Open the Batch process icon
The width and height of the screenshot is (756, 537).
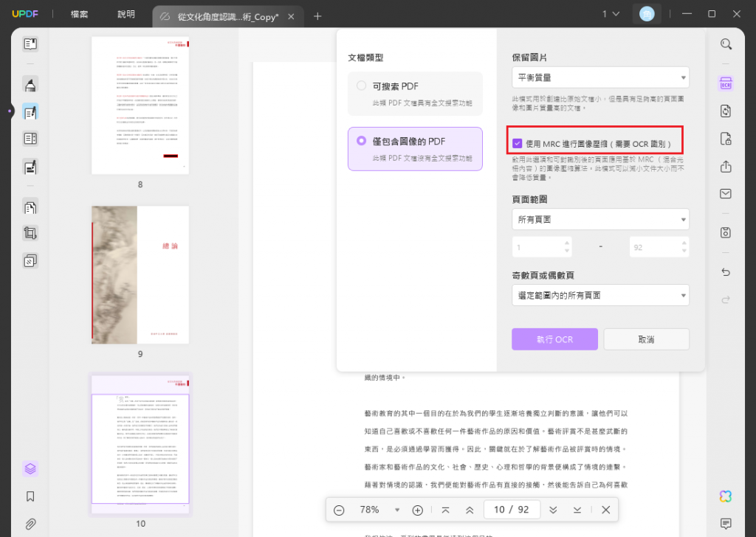coord(30,260)
